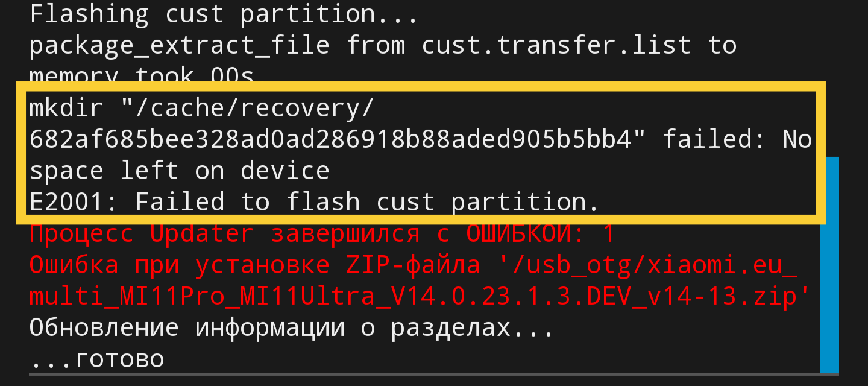
Task: Click the '/usb_otg/xiaomi.eu_' path text
Action: (x=647, y=265)
